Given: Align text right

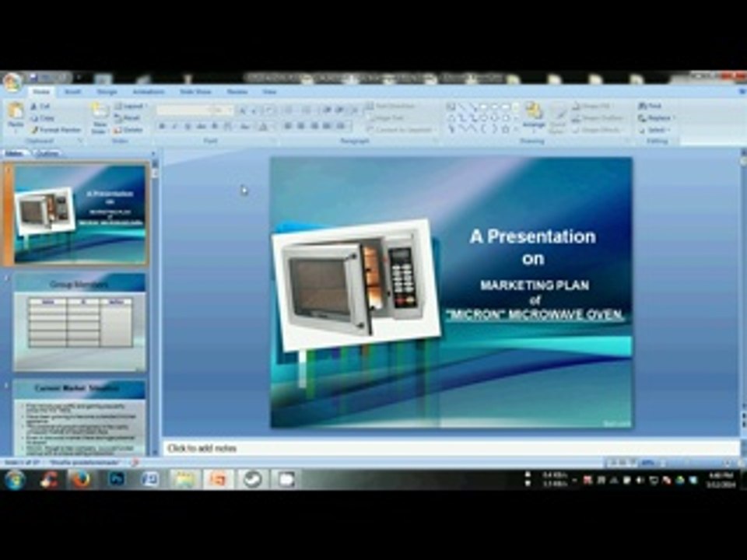Looking at the screenshot, I should 314,127.
